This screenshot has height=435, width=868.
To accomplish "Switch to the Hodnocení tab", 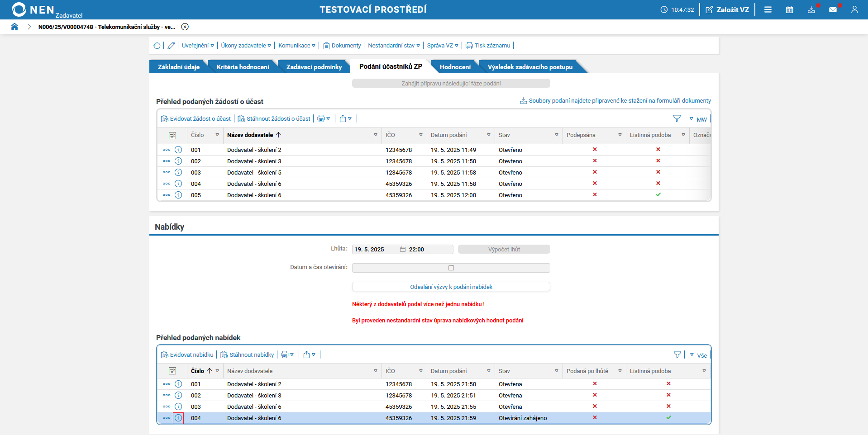I will click(x=455, y=67).
